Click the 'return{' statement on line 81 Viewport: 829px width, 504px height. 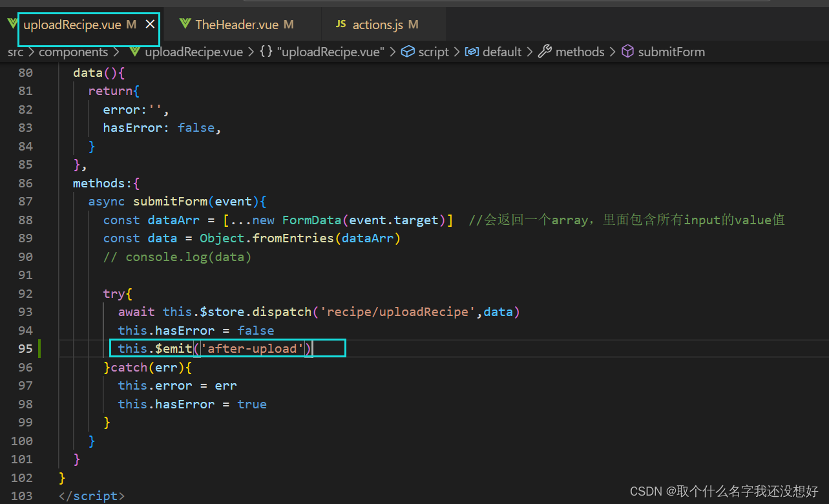(114, 91)
